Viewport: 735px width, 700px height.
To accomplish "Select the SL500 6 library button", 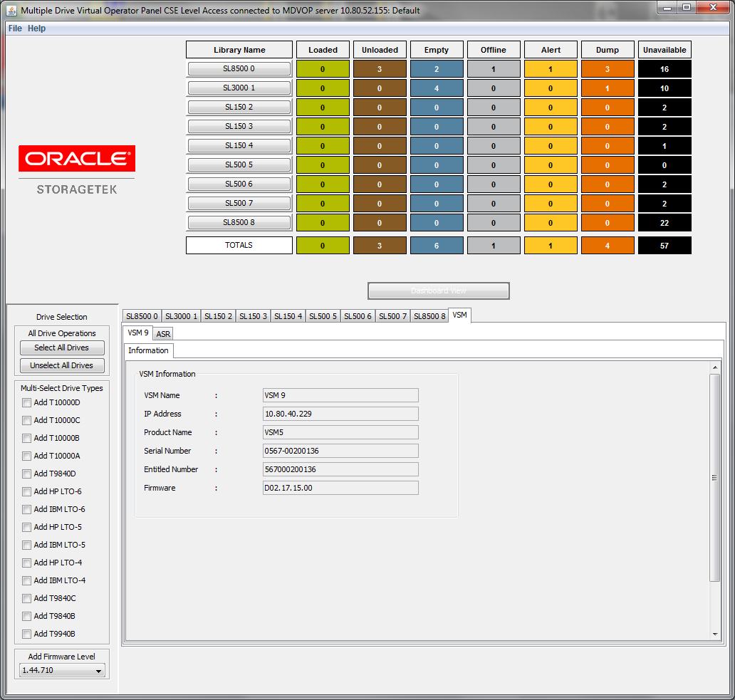I will (239, 184).
